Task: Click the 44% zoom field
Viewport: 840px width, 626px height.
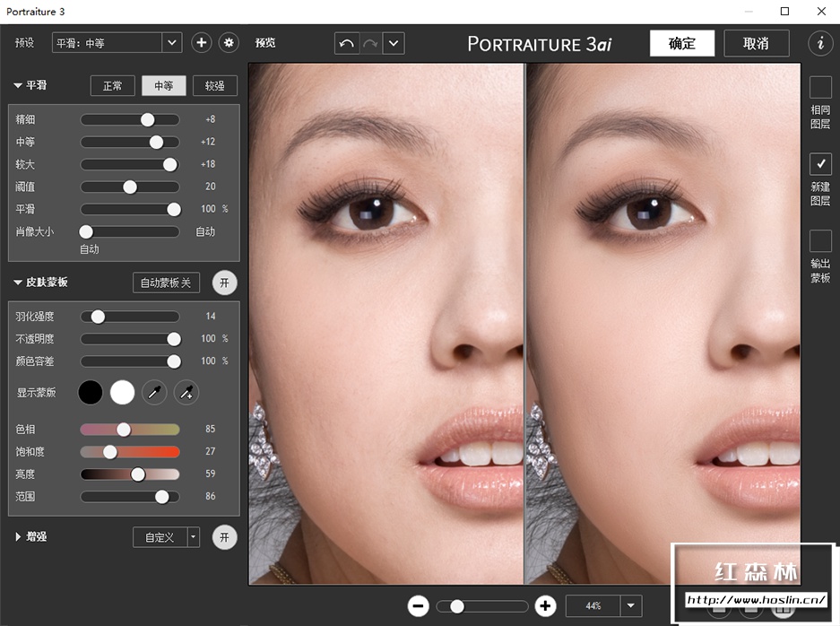Action: pos(593,605)
